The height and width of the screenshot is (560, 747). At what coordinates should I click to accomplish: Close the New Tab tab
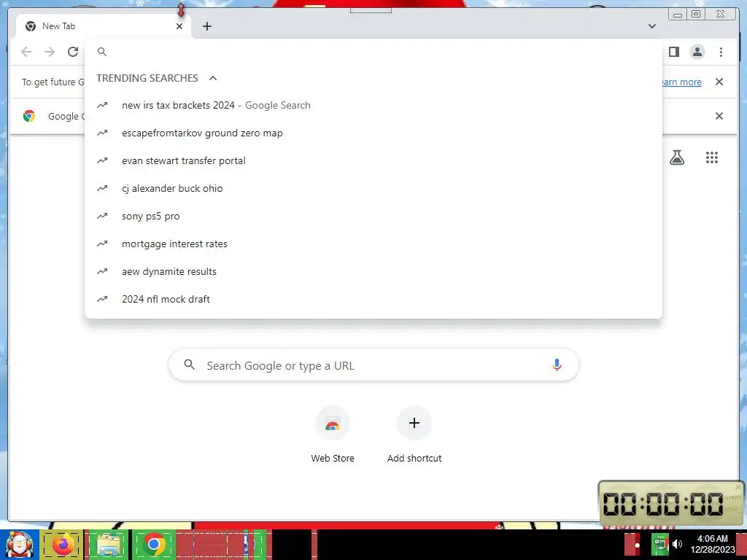point(179,26)
